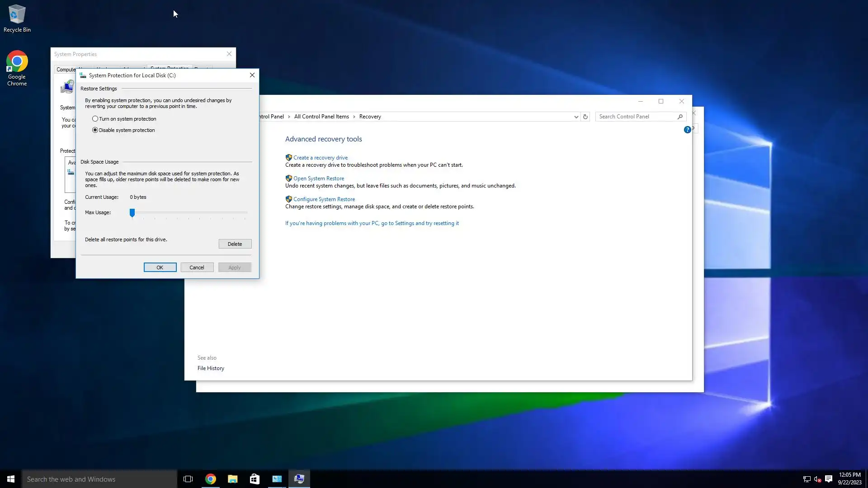The image size is (868, 488).
Task: Click the Control Panel search magnifier icon
Action: 680,117
